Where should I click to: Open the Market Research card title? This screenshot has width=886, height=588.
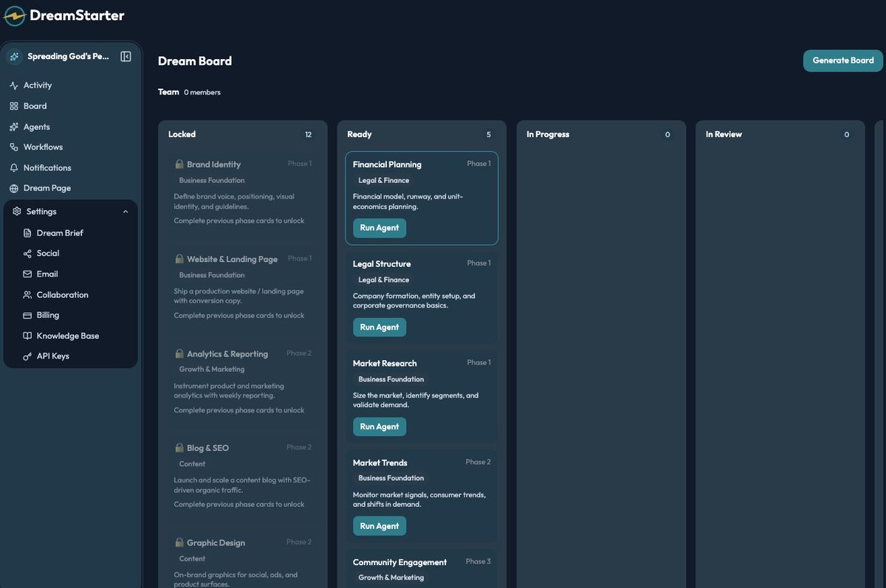[385, 364]
